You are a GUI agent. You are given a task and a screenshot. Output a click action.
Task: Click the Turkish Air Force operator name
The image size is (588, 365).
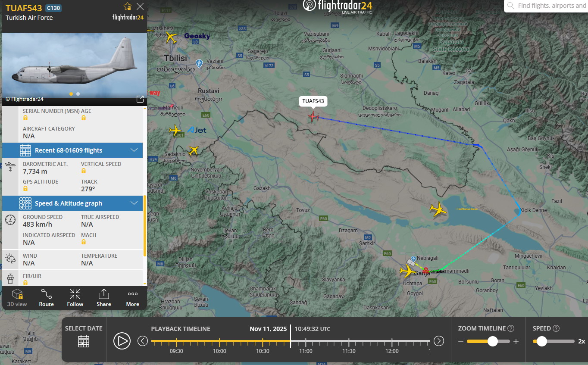(29, 18)
